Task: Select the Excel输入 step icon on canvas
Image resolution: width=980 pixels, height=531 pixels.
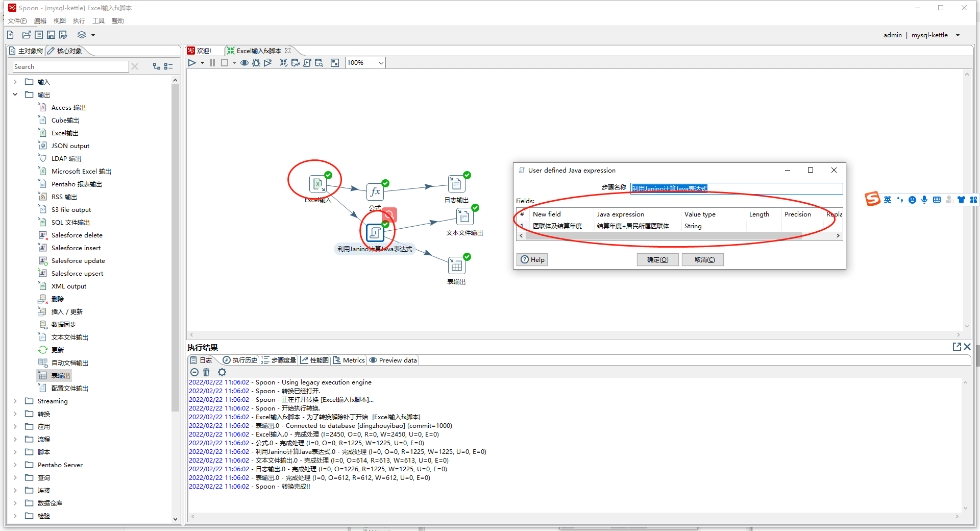Action: pyautogui.click(x=317, y=183)
